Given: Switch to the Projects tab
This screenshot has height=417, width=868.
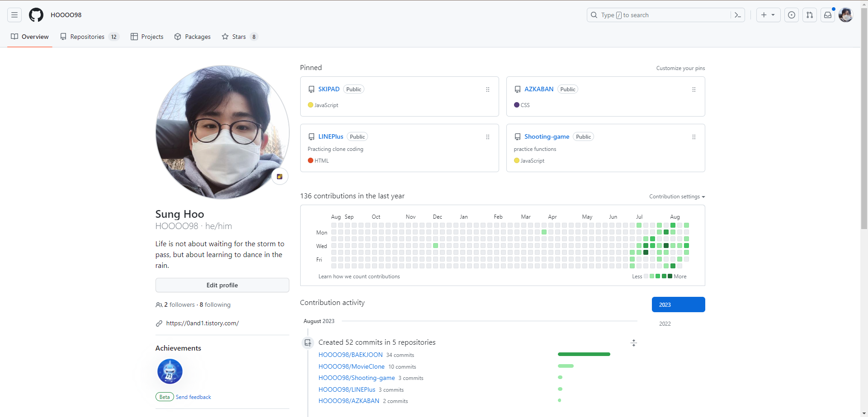Looking at the screenshot, I should [147, 37].
